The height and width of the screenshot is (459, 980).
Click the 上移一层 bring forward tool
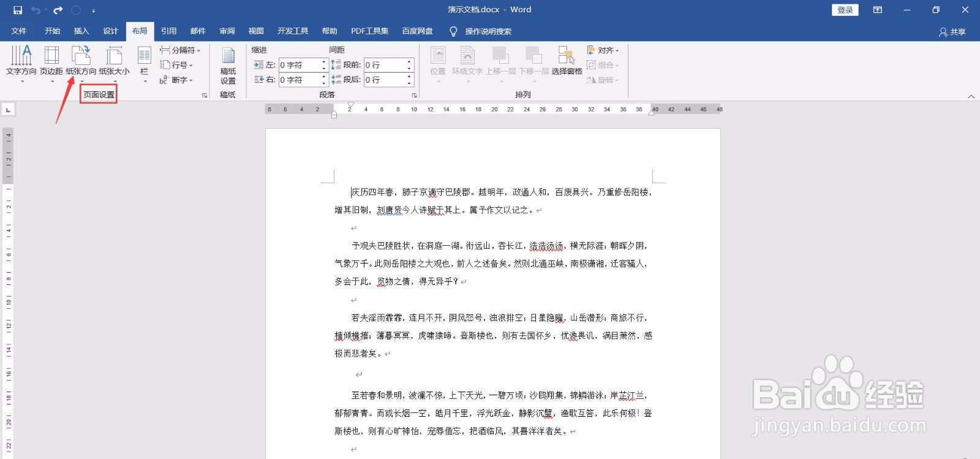pos(501,64)
